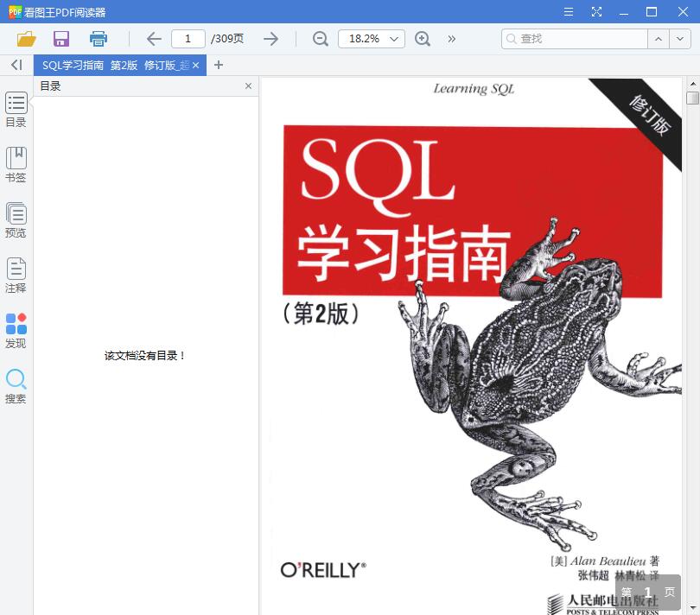This screenshot has height=615, width=700.
Task: Open the 预览 thumbnails sidebar panel
Action: point(16,220)
